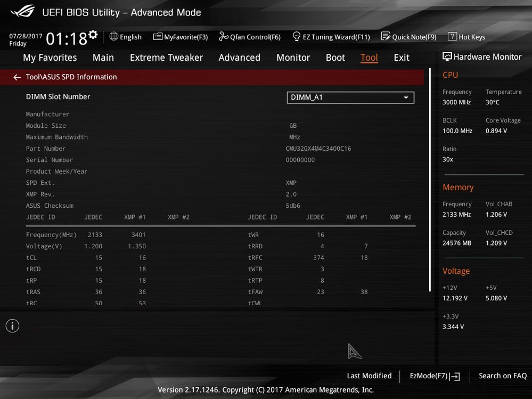Open Search on FAQ
The width and height of the screenshot is (532, 399).
tap(503, 376)
